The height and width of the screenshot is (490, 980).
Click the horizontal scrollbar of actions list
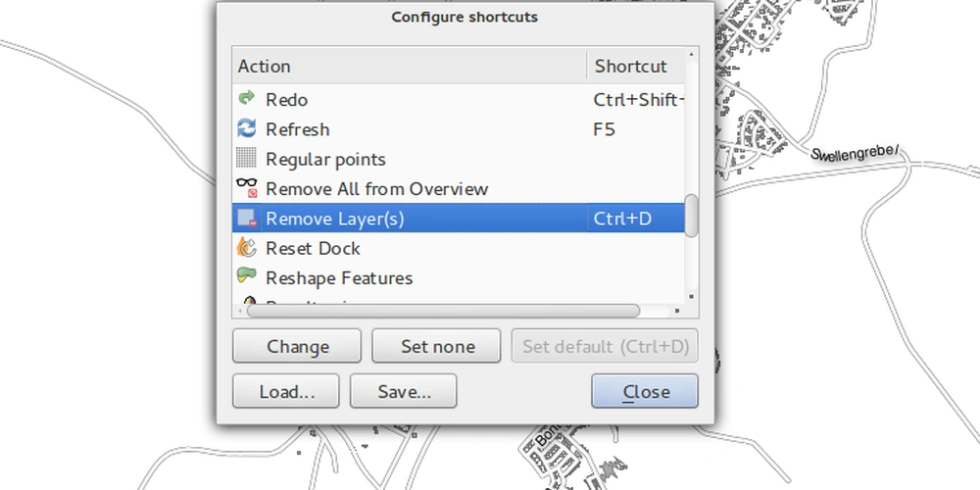click(443, 311)
